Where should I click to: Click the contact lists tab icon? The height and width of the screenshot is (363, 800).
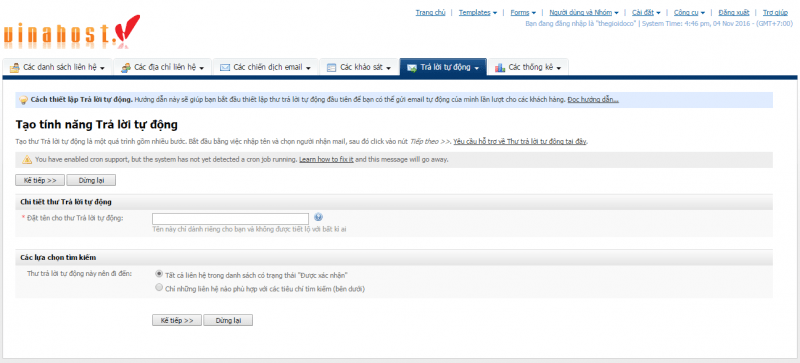click(x=15, y=67)
